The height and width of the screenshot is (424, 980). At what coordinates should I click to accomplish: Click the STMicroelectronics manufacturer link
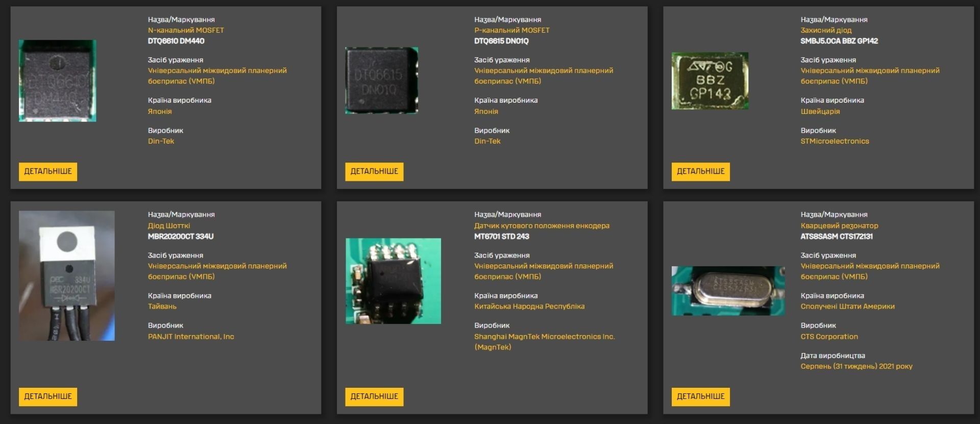tap(835, 142)
